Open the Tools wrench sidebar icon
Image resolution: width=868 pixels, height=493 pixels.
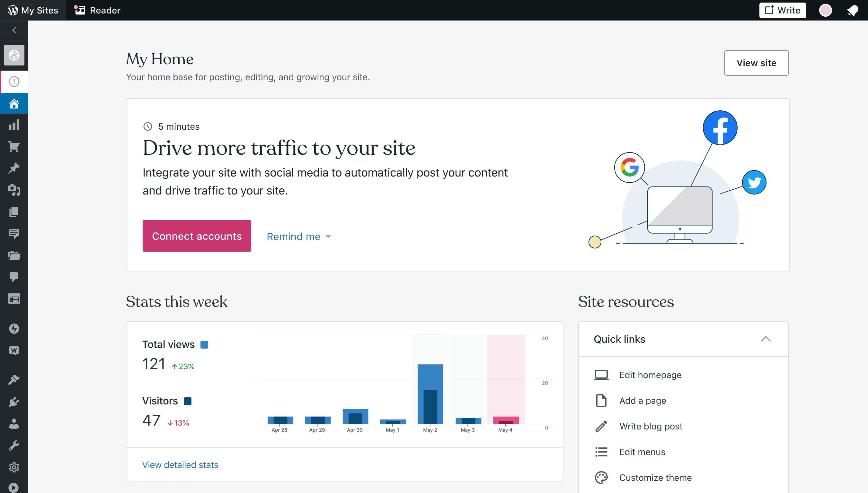tap(14, 445)
